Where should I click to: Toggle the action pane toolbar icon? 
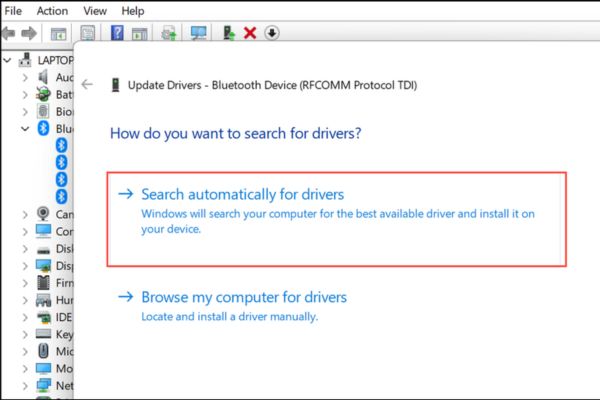140,34
